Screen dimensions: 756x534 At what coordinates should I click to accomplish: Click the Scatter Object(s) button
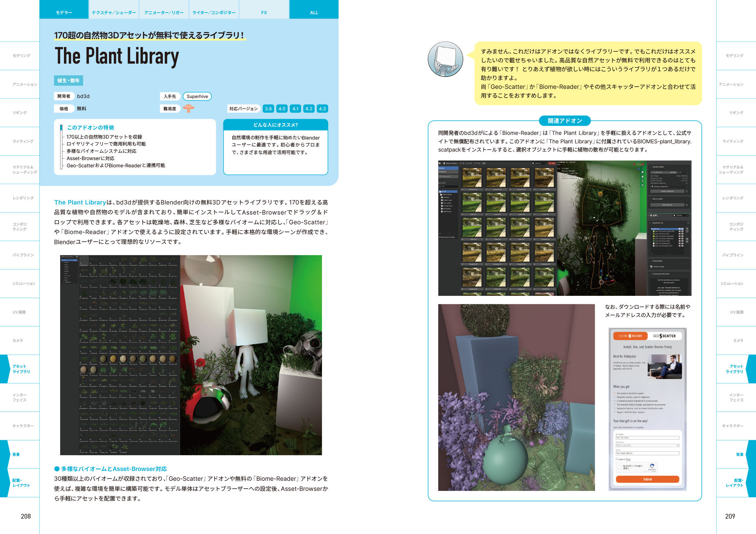click(x=667, y=191)
